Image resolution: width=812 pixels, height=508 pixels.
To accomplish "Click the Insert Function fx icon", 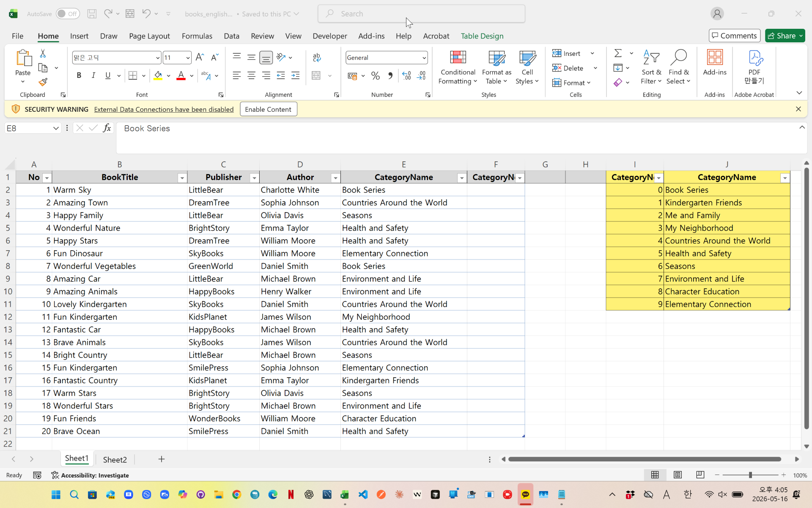I will click(x=107, y=128).
